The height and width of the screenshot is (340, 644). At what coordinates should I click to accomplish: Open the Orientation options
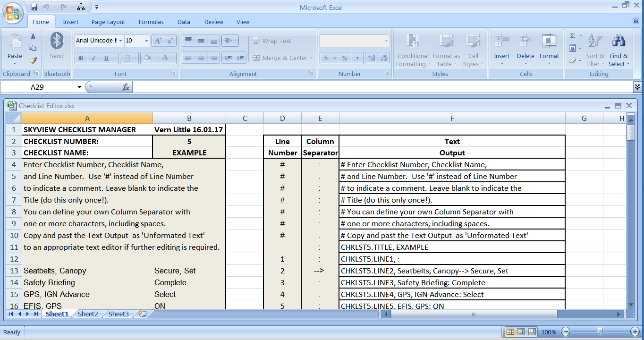coord(230,41)
